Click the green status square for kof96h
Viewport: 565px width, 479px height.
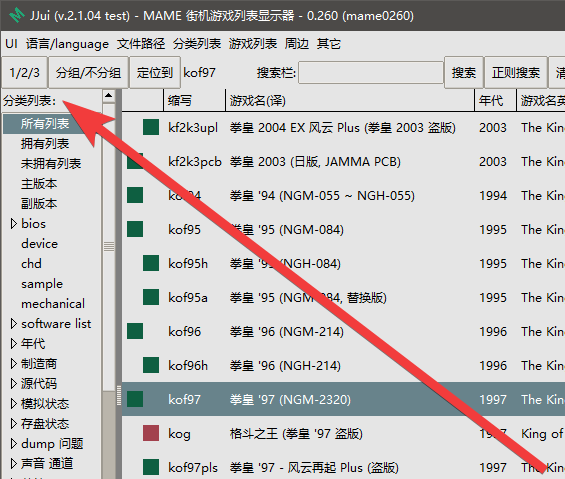click(151, 365)
